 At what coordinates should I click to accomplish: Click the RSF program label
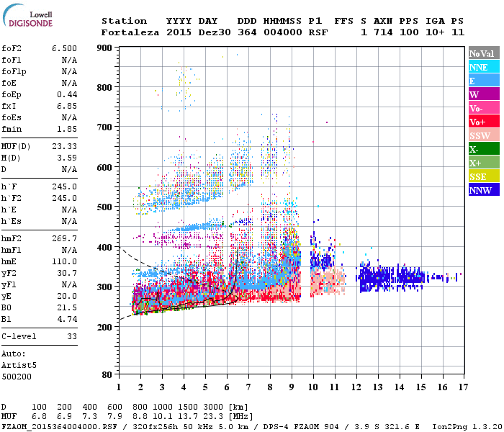pyautogui.click(x=318, y=32)
